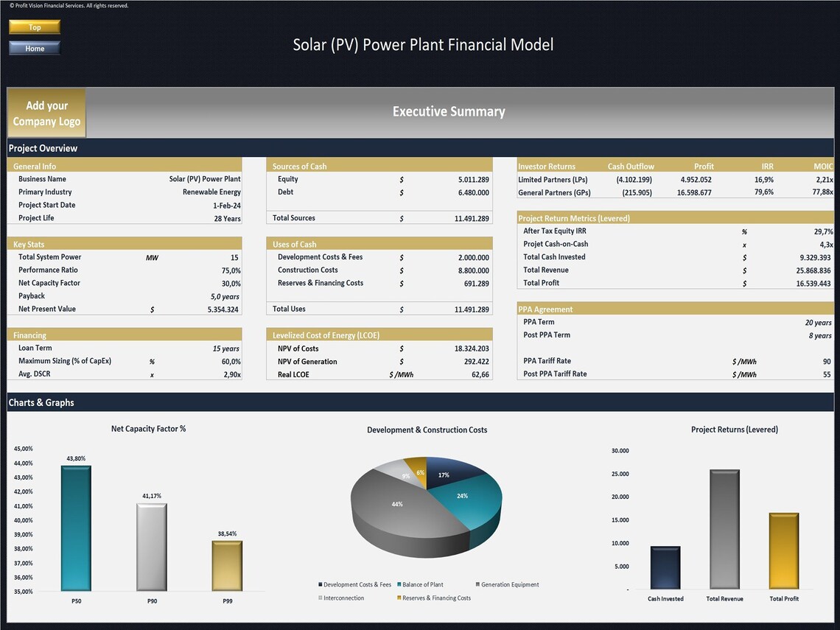
Task: Click the Home navigation button
Action: tap(34, 48)
